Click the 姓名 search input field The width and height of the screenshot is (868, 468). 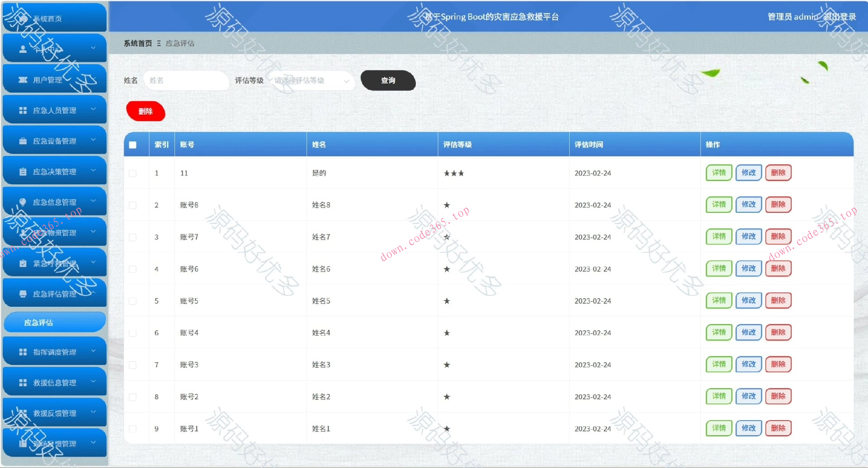click(186, 81)
